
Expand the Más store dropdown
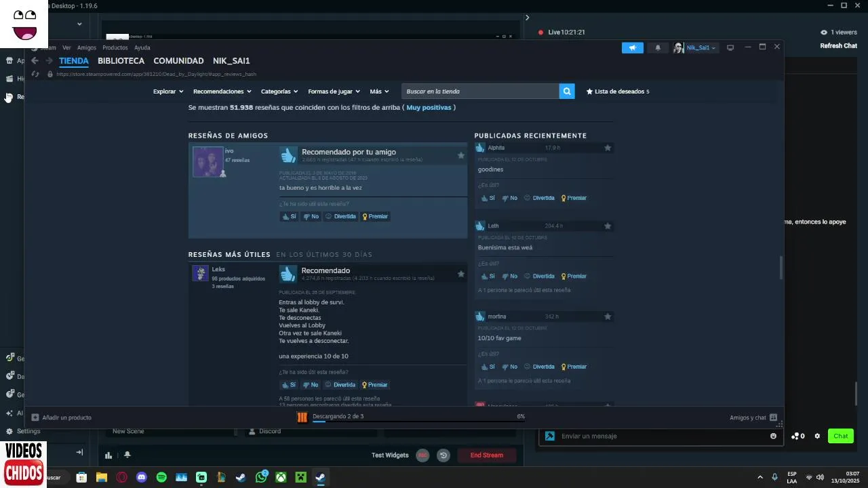click(x=379, y=91)
